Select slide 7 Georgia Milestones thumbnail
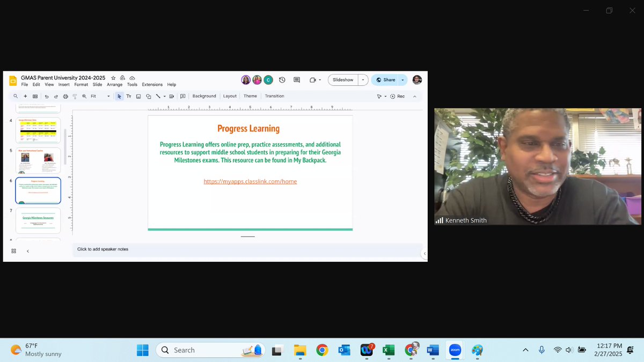Image resolution: width=644 pixels, height=362 pixels. click(38, 220)
